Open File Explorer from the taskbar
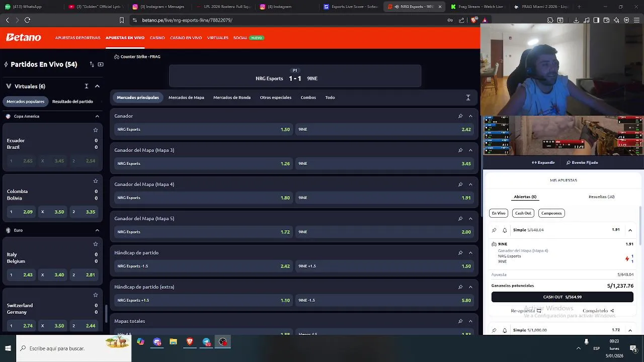Image resolution: width=644 pixels, height=362 pixels. click(x=173, y=342)
